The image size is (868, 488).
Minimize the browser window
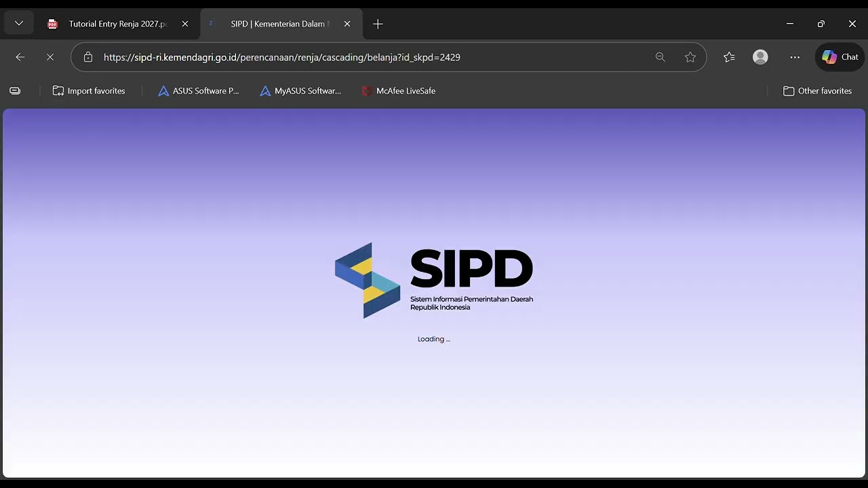[x=790, y=24]
